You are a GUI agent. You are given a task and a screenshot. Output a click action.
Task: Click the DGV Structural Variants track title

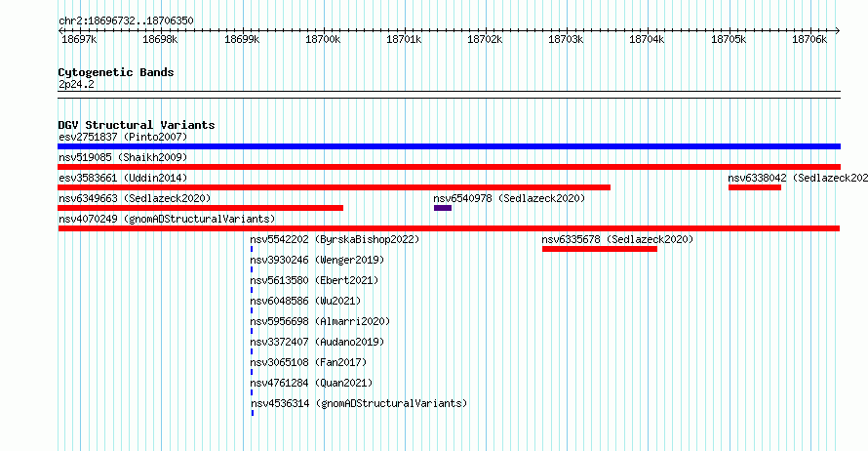(137, 125)
